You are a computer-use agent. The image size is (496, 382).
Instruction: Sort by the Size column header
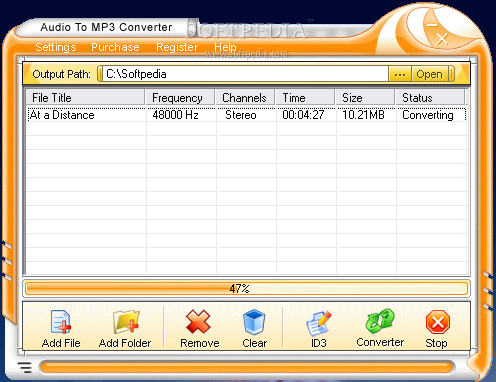[x=365, y=98]
